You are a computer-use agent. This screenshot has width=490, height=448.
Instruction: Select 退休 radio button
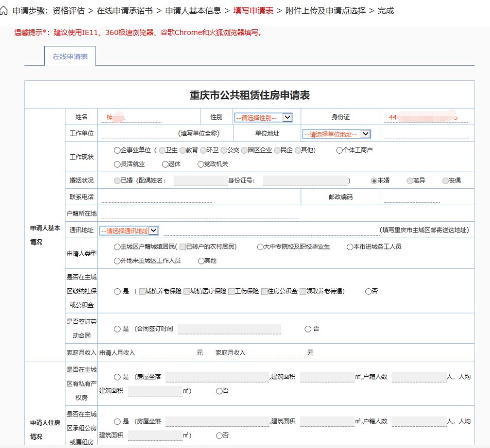165,164
